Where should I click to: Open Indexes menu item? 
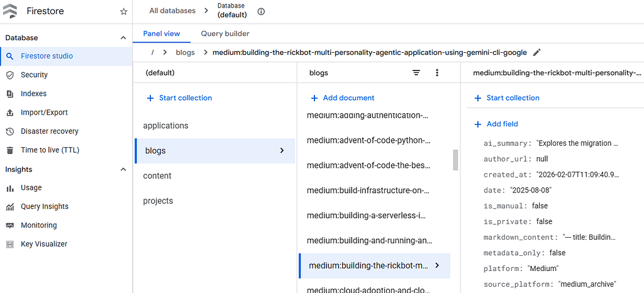(x=66, y=94)
